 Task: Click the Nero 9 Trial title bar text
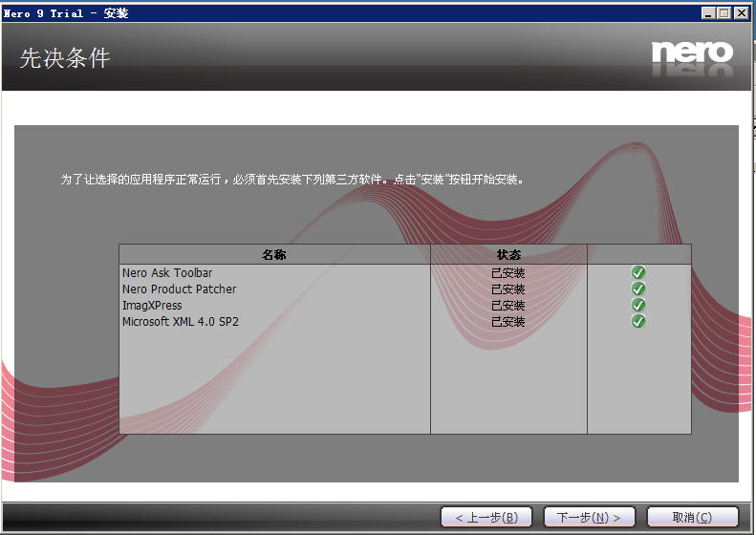(66, 13)
